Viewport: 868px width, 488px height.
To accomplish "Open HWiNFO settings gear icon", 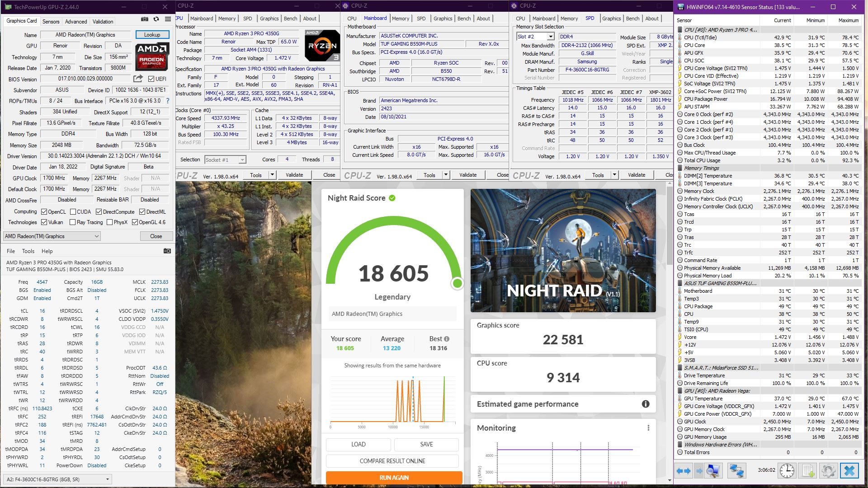I will pyautogui.click(x=829, y=471).
